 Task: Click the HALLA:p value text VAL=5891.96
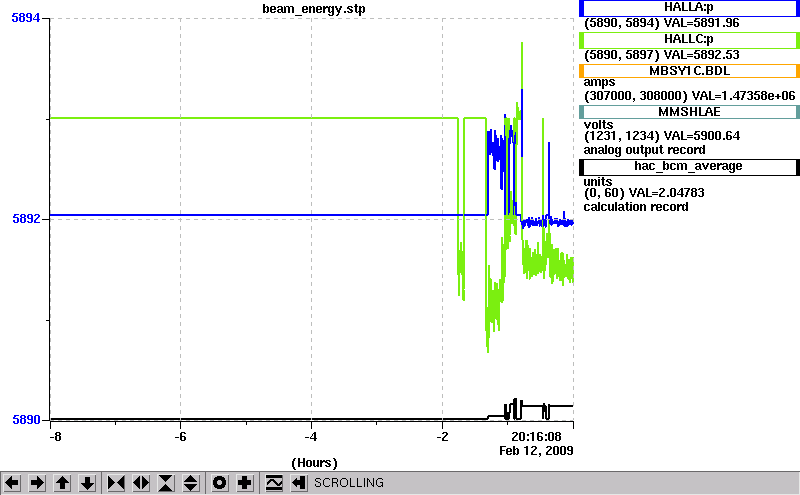click(702, 23)
